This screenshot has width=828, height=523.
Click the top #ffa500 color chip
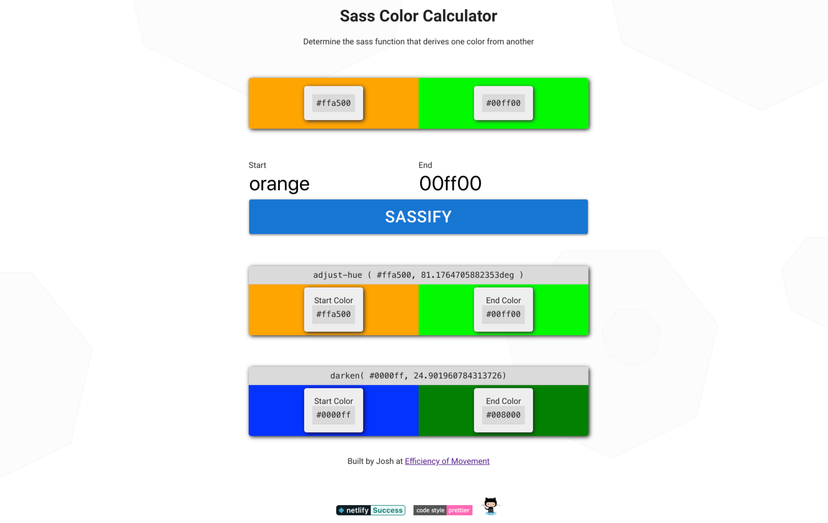[333, 103]
